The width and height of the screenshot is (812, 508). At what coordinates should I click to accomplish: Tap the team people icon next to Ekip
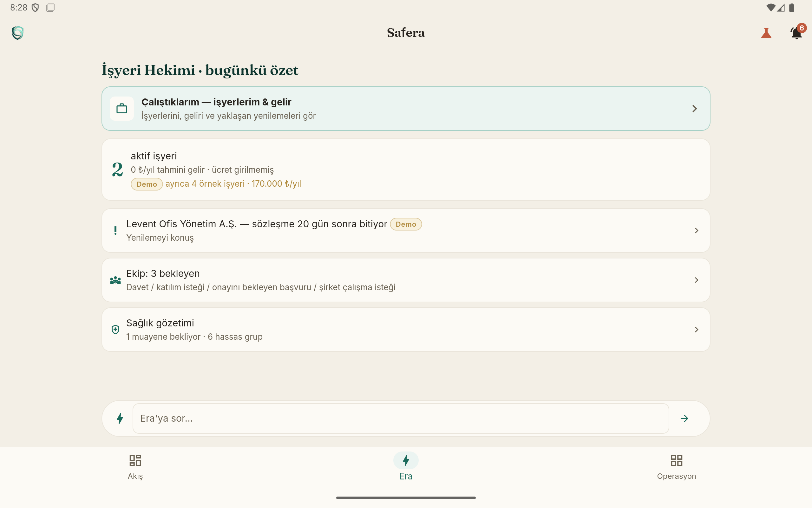point(115,280)
